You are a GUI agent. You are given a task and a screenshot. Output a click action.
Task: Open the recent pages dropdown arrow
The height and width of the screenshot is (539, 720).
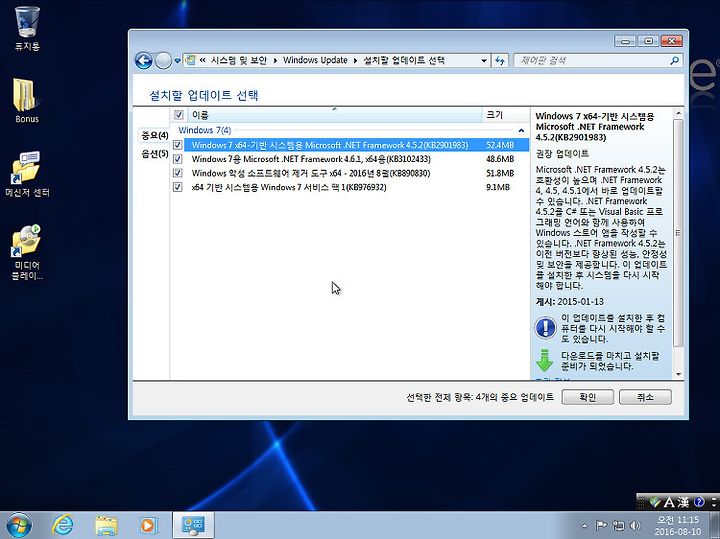(x=177, y=61)
